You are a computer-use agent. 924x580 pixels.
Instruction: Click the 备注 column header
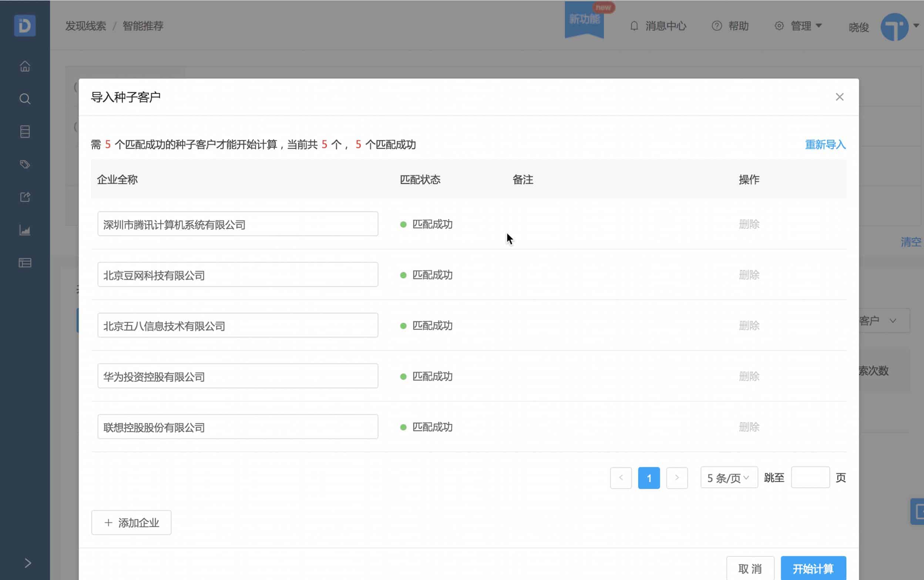523,180
